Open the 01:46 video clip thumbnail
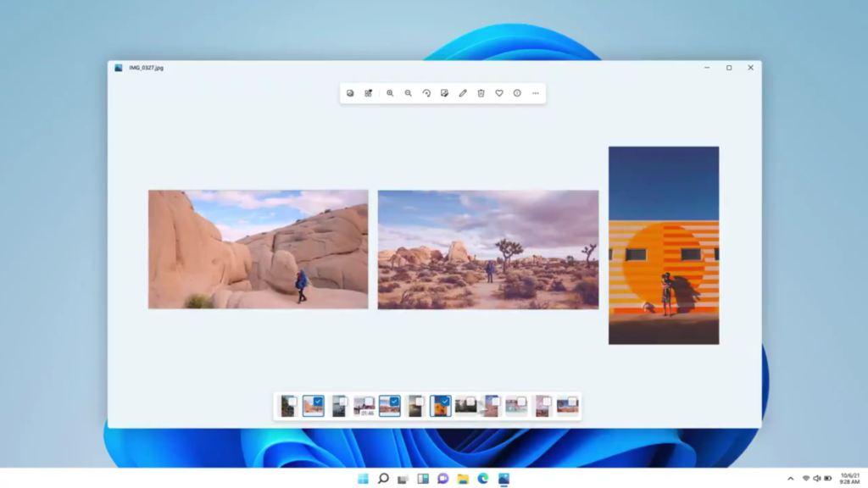This screenshot has height=488, width=868. click(x=364, y=405)
